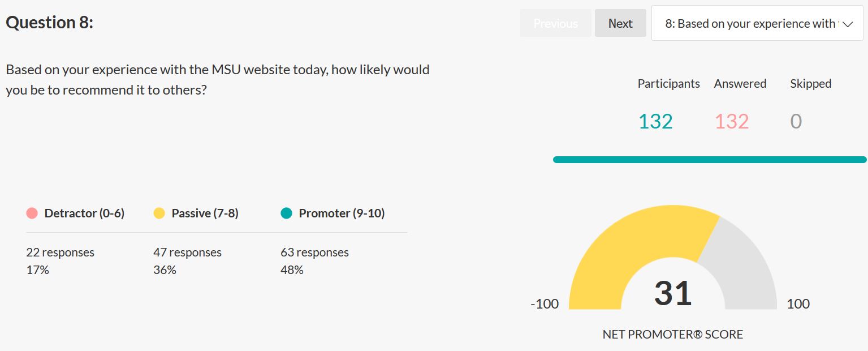Click the Question 8 heading
The image size is (868, 351).
pos(49,23)
